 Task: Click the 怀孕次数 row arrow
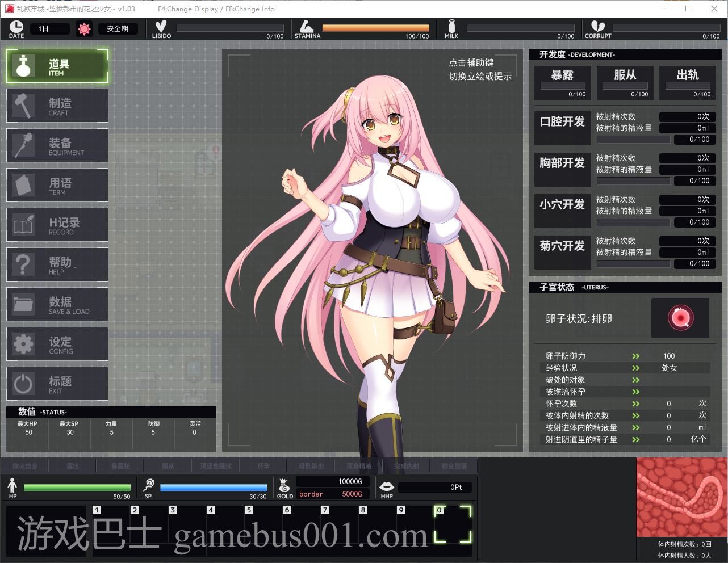(x=635, y=404)
